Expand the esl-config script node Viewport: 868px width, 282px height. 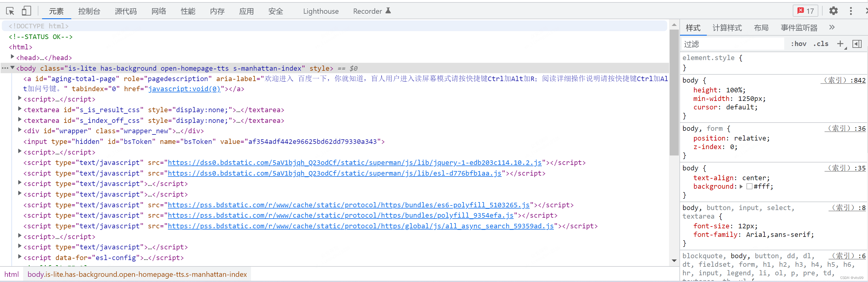click(19, 257)
